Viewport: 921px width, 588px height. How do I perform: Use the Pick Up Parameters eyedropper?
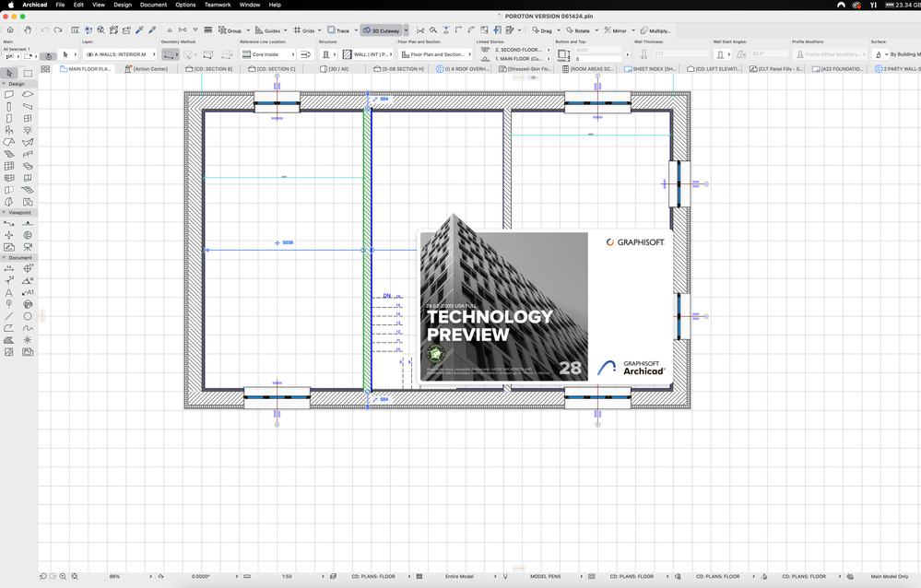point(139,30)
